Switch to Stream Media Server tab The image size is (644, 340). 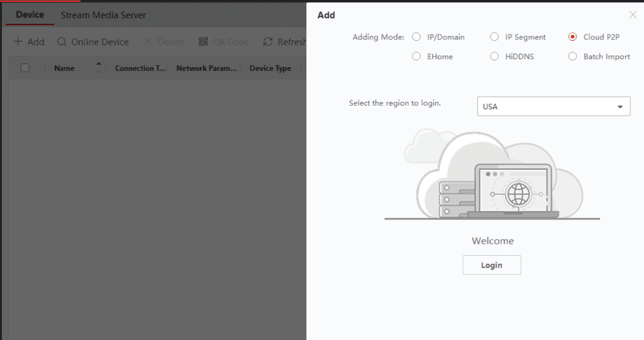pyautogui.click(x=103, y=14)
